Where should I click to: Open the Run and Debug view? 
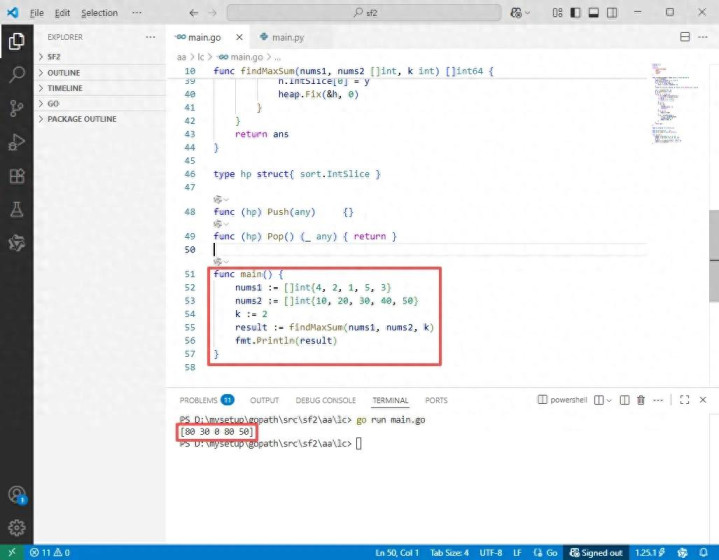(17, 142)
